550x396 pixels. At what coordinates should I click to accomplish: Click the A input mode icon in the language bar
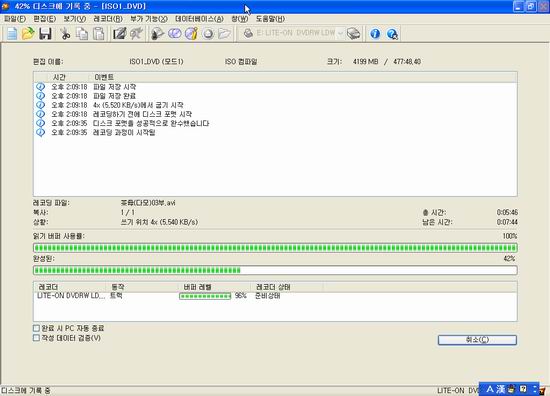[490, 389]
